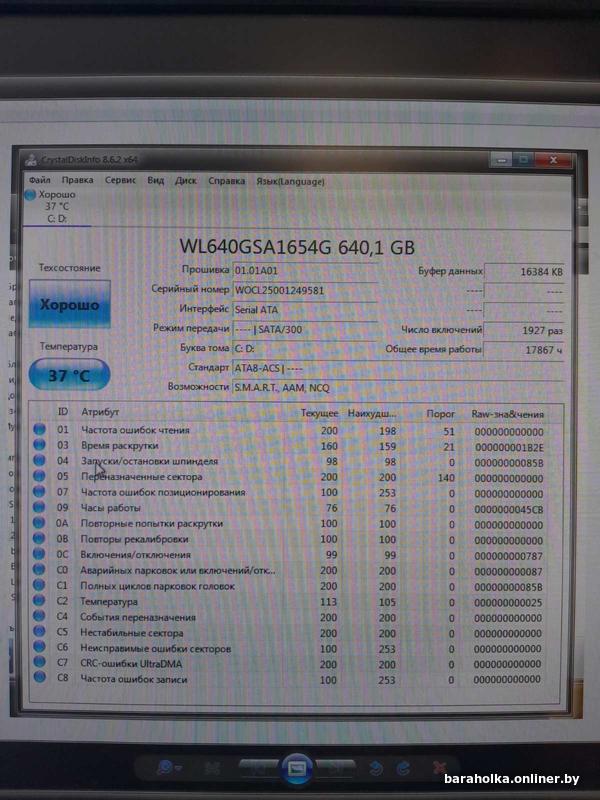Click the status circle icon for attribute 07
This screenshot has width=600, height=800.
click(39, 491)
